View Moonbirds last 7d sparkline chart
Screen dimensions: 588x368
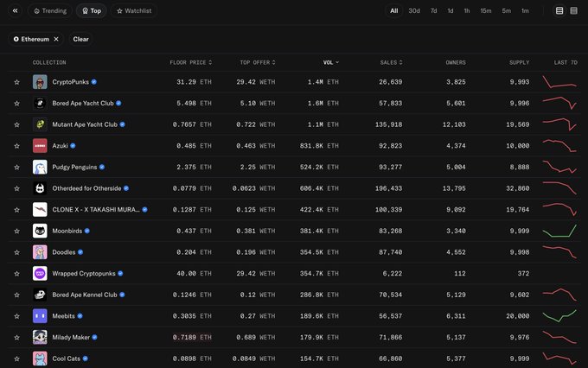pos(559,232)
